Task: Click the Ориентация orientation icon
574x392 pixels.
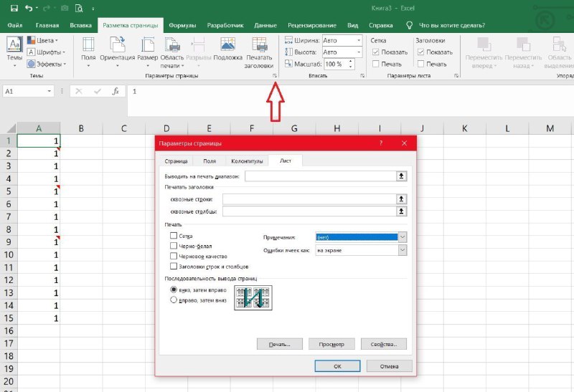Action: pos(118,44)
